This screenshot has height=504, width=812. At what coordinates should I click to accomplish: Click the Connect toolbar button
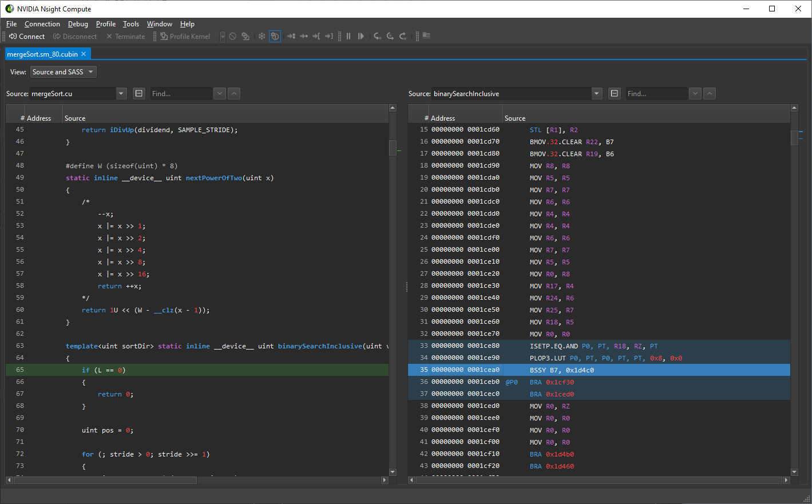(27, 36)
